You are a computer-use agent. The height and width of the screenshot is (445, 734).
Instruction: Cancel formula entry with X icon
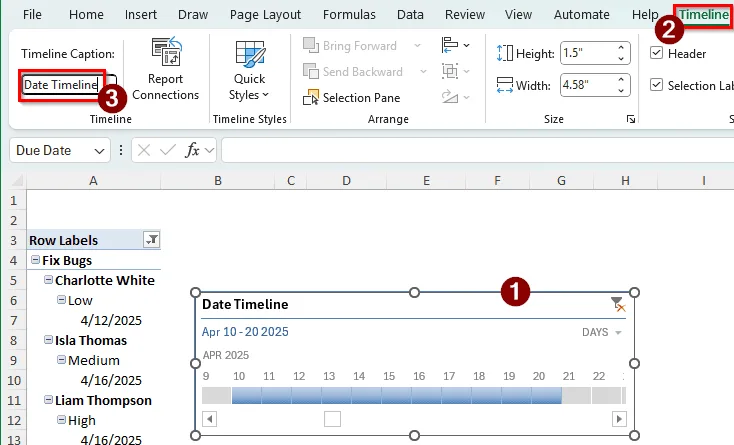coord(144,150)
